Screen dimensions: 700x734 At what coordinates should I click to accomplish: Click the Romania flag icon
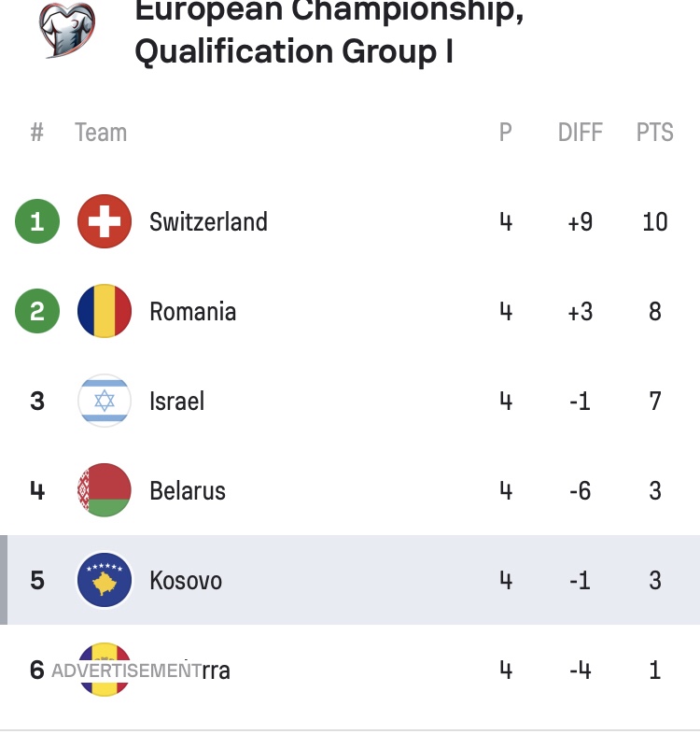pyautogui.click(x=104, y=312)
